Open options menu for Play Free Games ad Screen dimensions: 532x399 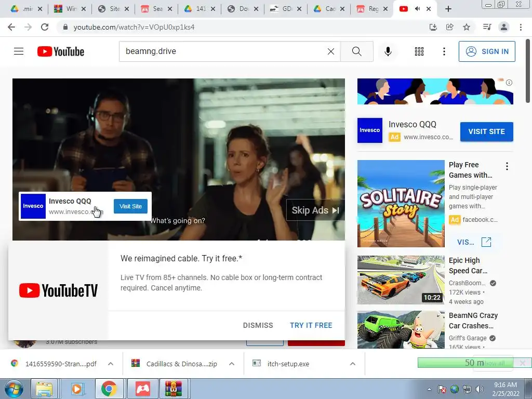[507, 166]
